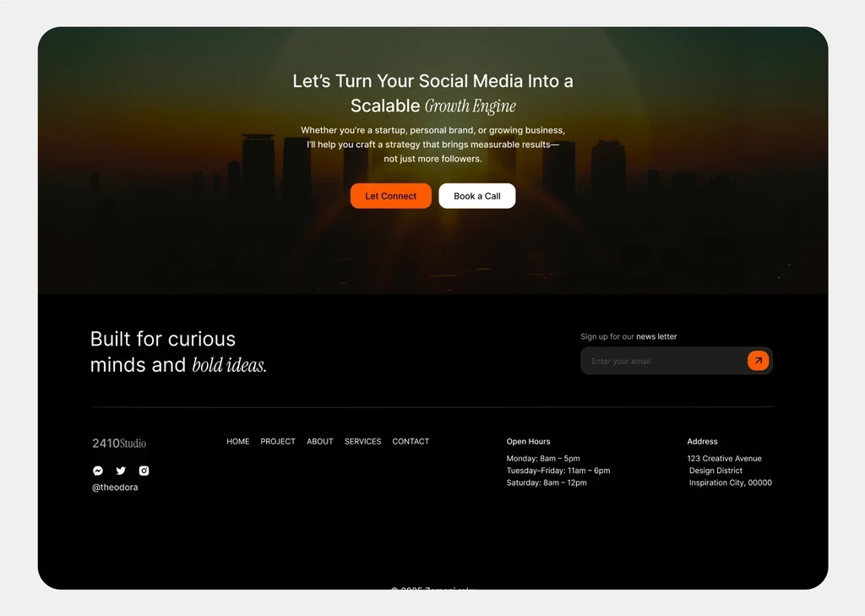Click the 2410Studio logo
This screenshot has width=865, height=616.
[x=119, y=444]
